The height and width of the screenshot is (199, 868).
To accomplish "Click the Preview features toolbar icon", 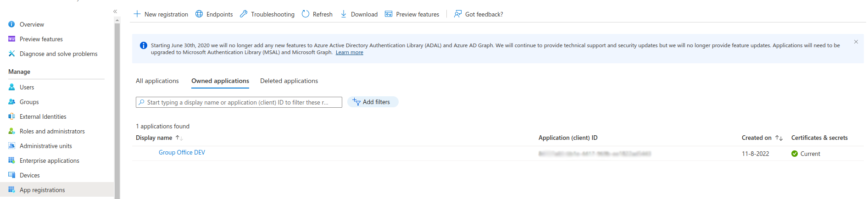I will tap(389, 14).
